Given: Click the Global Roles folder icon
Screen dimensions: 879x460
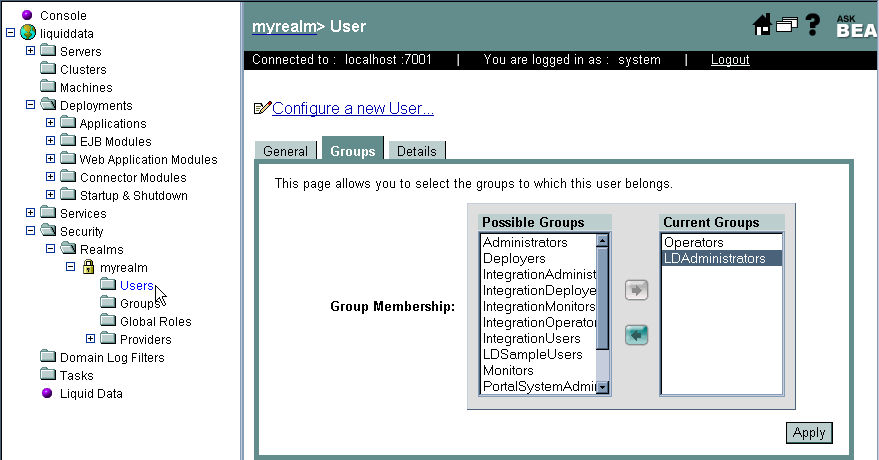Looking at the screenshot, I should [x=108, y=320].
